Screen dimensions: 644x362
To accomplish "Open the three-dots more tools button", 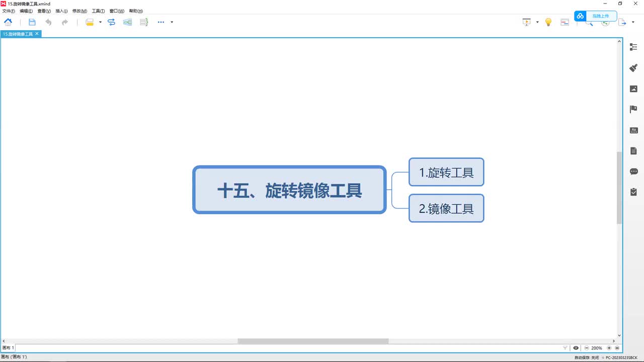I will point(161,22).
